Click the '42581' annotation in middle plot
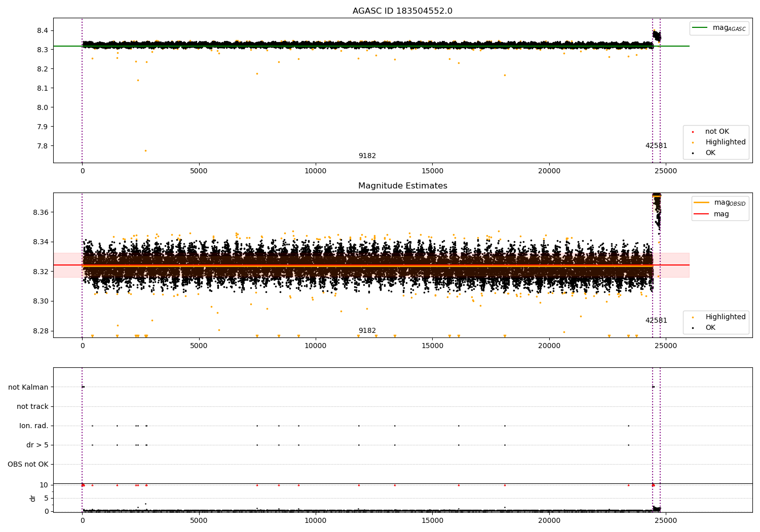760x532 pixels. [656, 321]
